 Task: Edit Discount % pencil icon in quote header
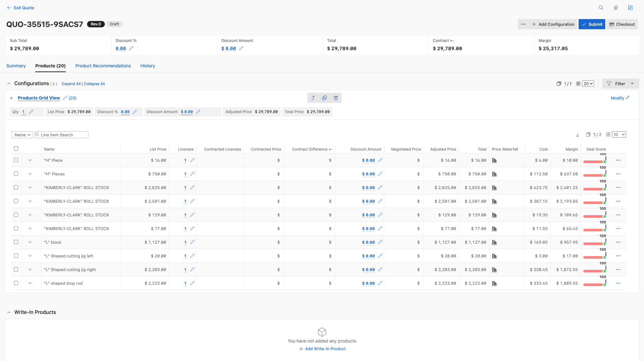131,48
